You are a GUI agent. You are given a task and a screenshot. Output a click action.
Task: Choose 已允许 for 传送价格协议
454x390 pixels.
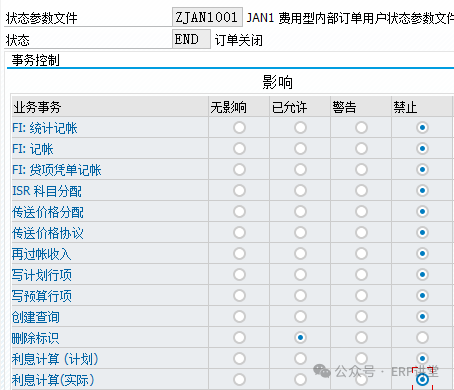[x=300, y=232]
